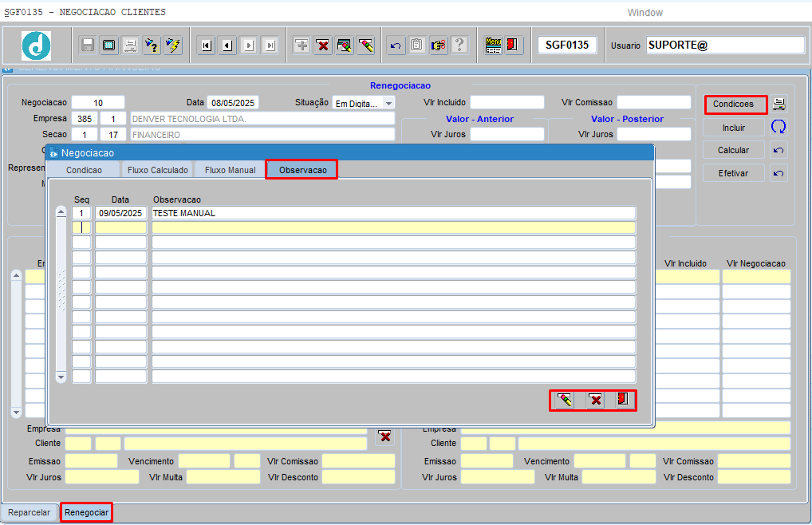
Task: Click the insert record plus icon
Action: pos(302,45)
